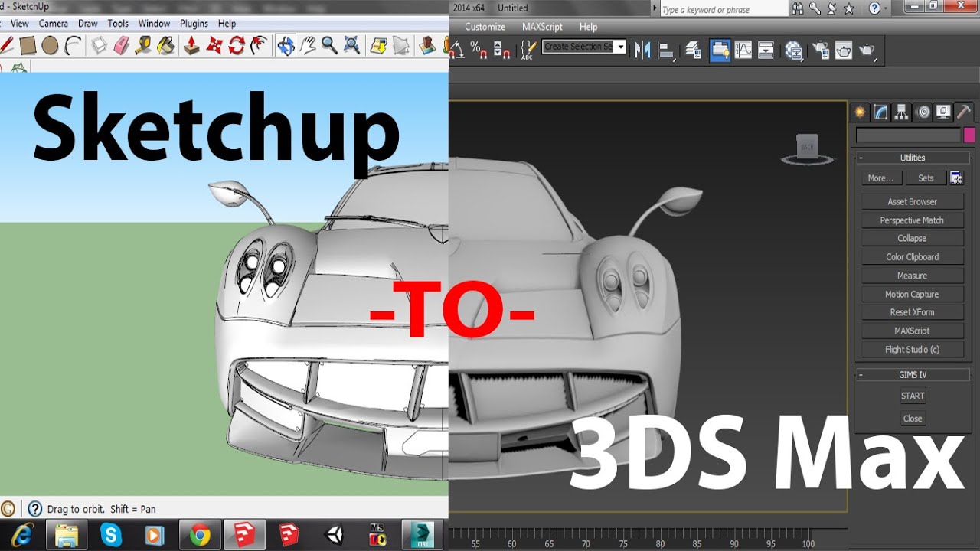Collapse the Utilities rollout
Viewport: 980px width, 551px height.
click(861, 158)
